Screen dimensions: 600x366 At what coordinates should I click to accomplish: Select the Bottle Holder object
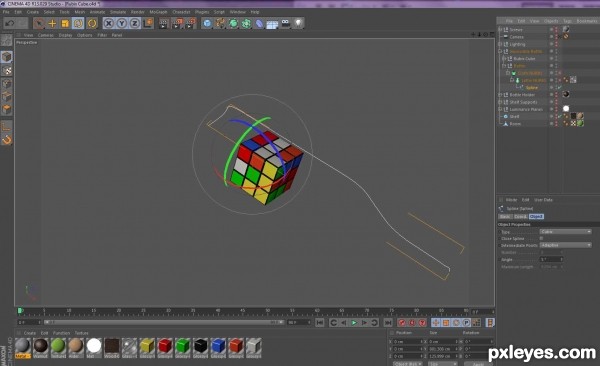522,95
